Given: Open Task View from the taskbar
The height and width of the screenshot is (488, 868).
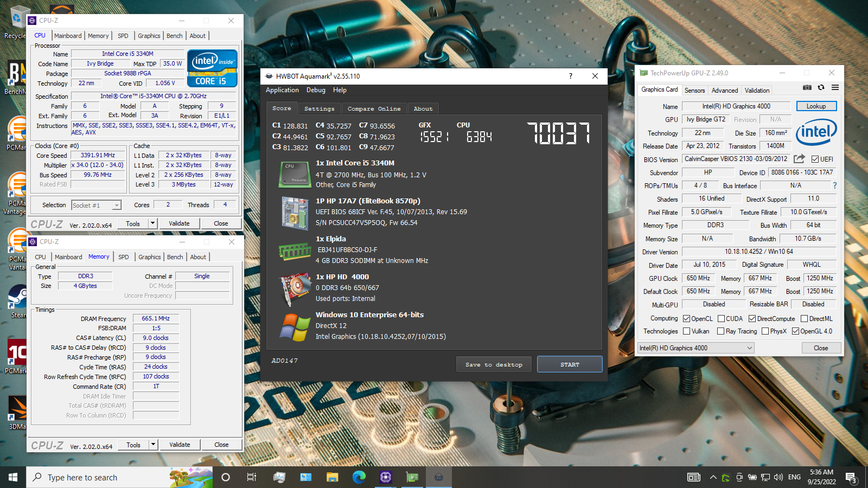Looking at the screenshot, I should (251, 477).
